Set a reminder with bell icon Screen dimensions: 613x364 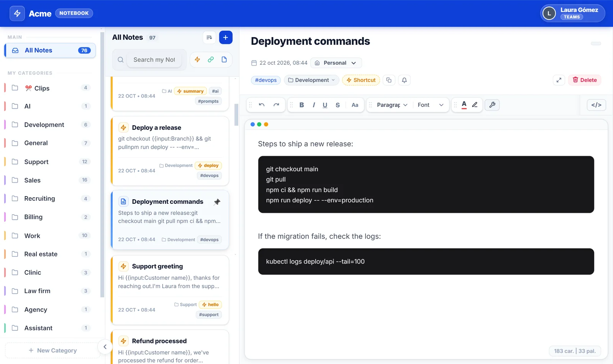404,80
